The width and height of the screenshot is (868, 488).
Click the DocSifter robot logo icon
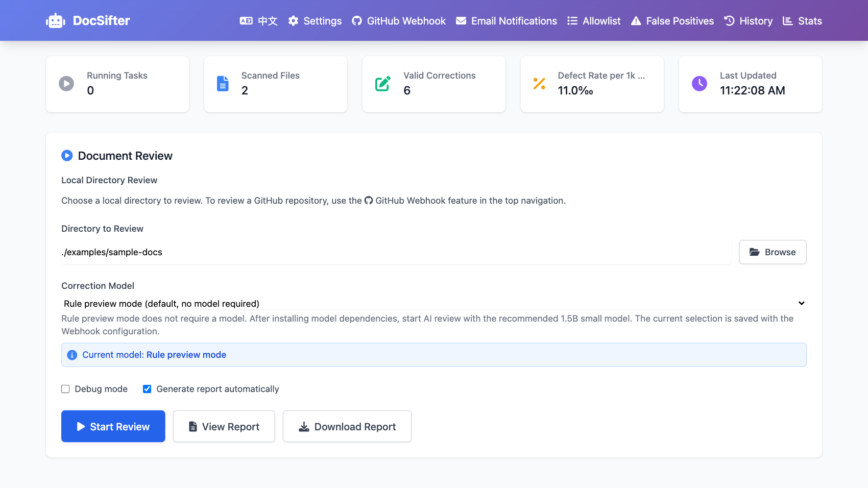[55, 21]
